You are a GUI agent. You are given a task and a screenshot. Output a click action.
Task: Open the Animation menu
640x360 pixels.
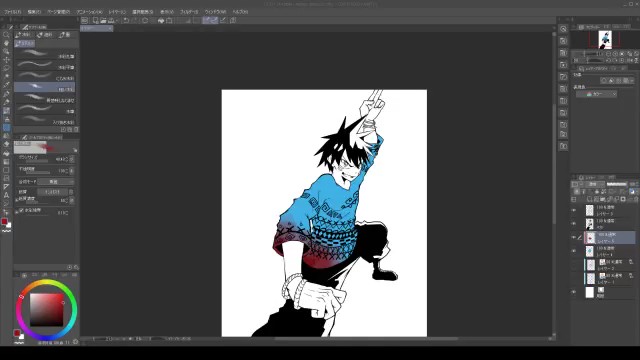click(x=89, y=12)
